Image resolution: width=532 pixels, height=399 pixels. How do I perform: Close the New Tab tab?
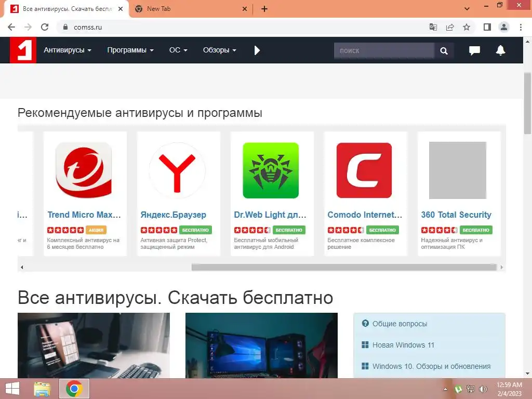pos(245,9)
